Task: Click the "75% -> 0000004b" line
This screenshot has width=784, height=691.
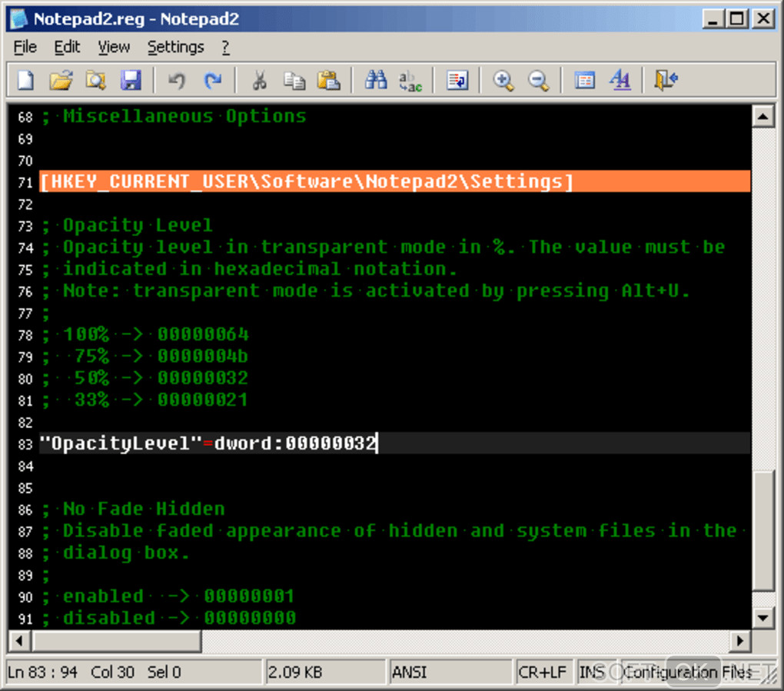Action: pyautogui.click(x=145, y=356)
